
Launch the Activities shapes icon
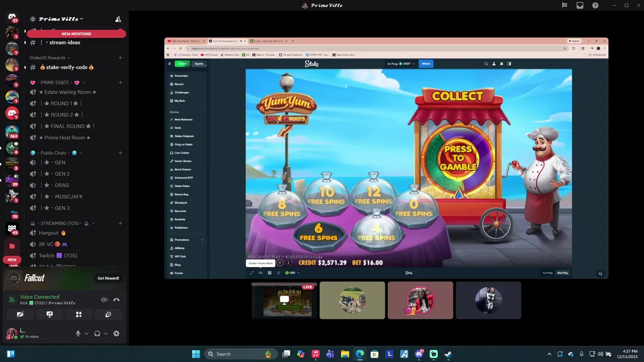click(x=78, y=314)
